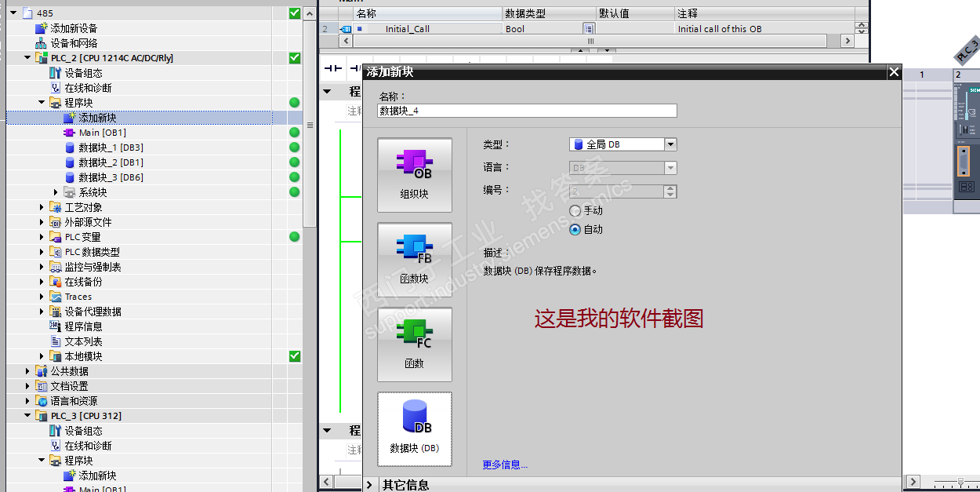Click the Initial_Call row type picker icon
980x492 pixels.
point(589,28)
